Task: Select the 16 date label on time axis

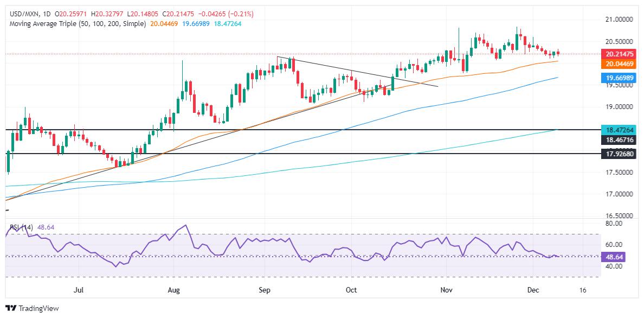Action: [x=583, y=290]
